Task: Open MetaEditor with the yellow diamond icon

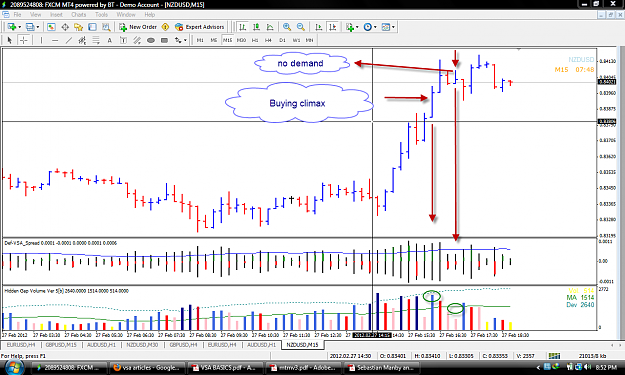Action: point(165,27)
